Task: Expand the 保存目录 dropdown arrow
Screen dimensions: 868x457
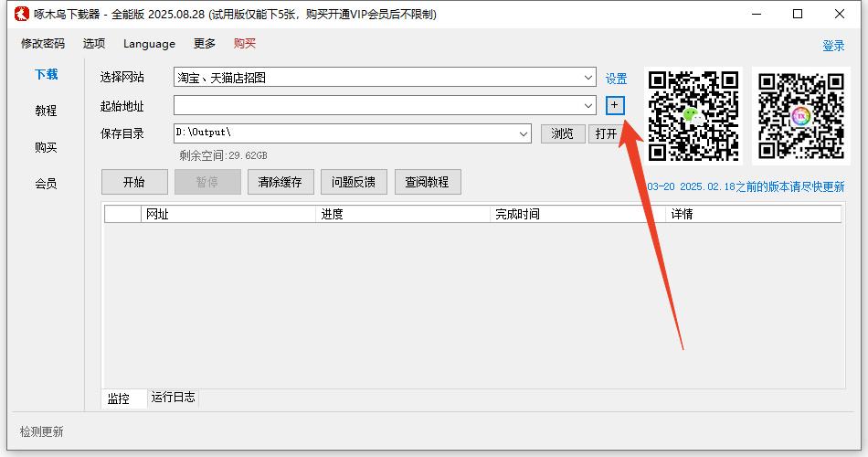Action: pyautogui.click(x=524, y=133)
